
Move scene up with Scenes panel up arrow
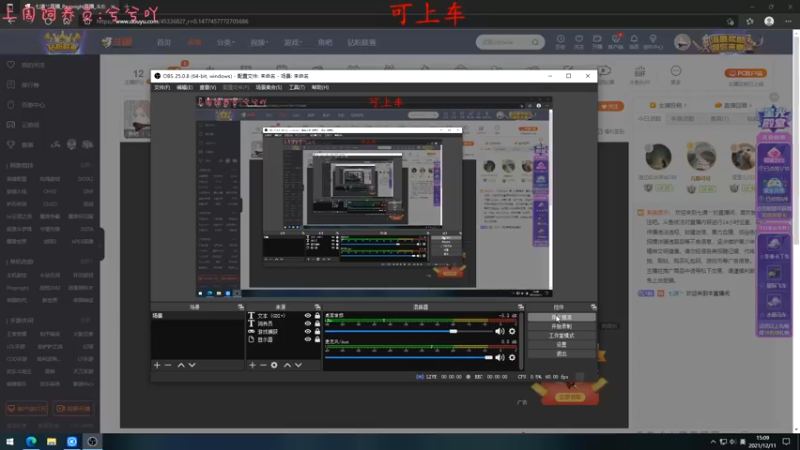pos(181,365)
